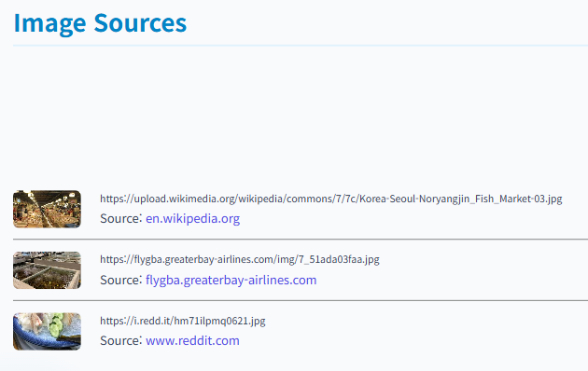
Task: Click the flygba.greaterbay-airlines.com image URL text
Action: 240,259
